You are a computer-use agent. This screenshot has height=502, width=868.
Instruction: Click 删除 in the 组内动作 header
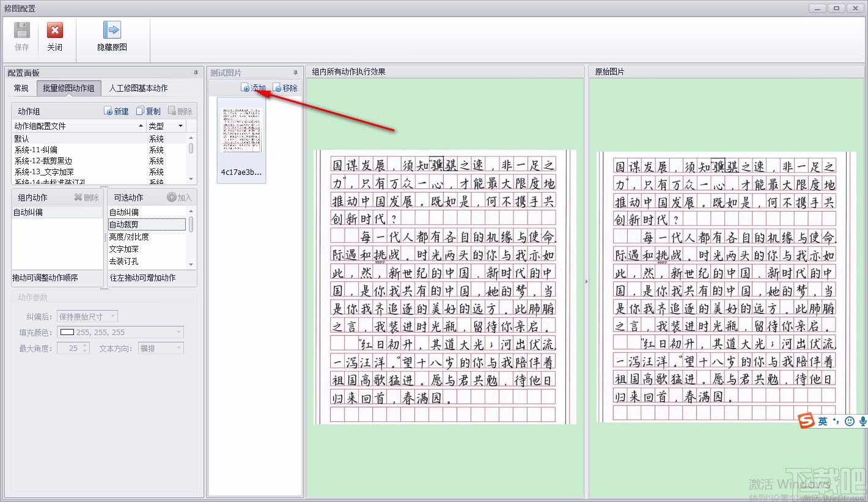click(x=86, y=197)
